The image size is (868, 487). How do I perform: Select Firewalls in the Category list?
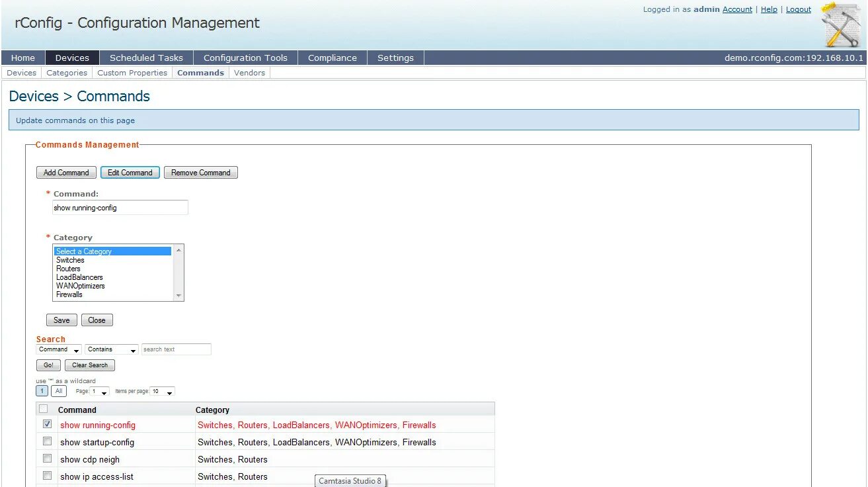point(112,294)
